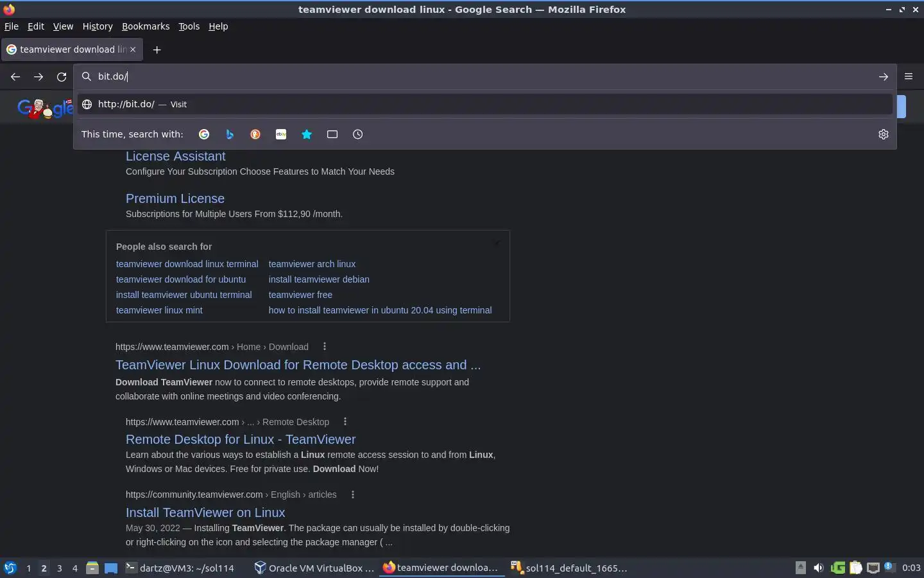Search with eBay engine icon

281,134
